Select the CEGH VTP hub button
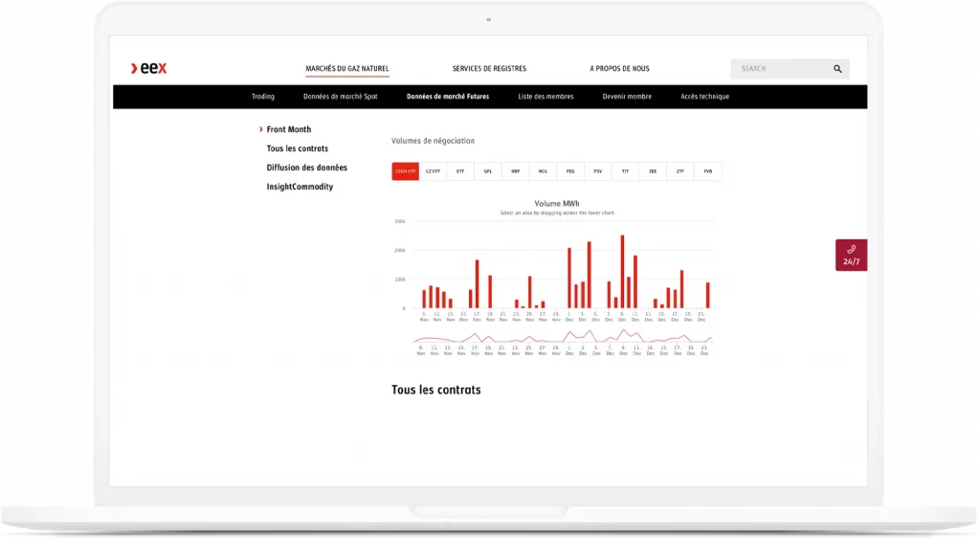980x538 pixels. 405,171
